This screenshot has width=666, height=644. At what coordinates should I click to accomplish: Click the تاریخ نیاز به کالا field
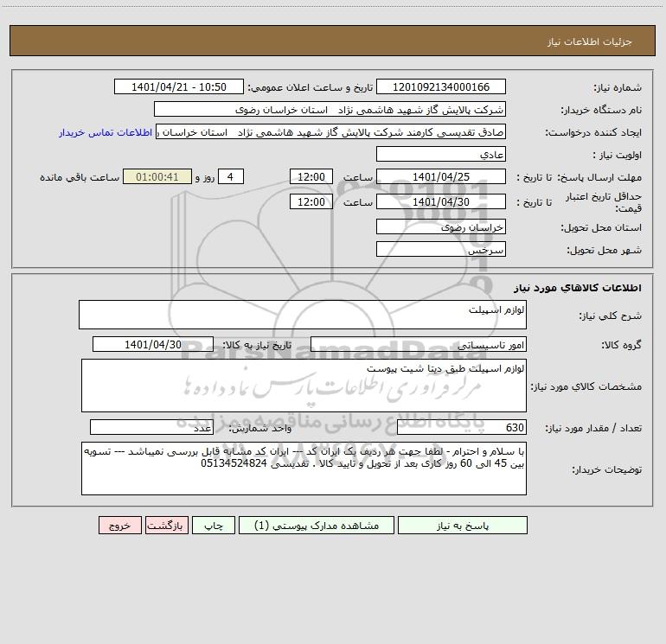click(153, 344)
